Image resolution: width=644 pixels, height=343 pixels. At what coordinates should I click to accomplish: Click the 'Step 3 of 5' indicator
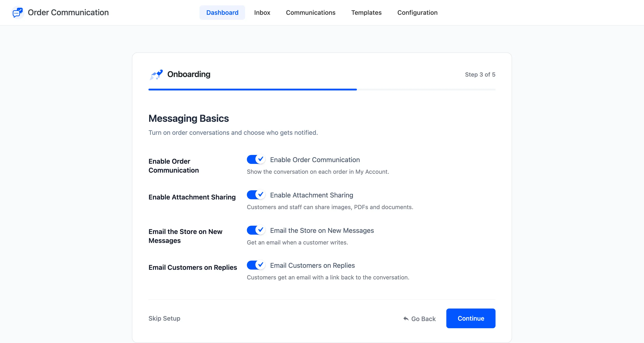[480, 75]
